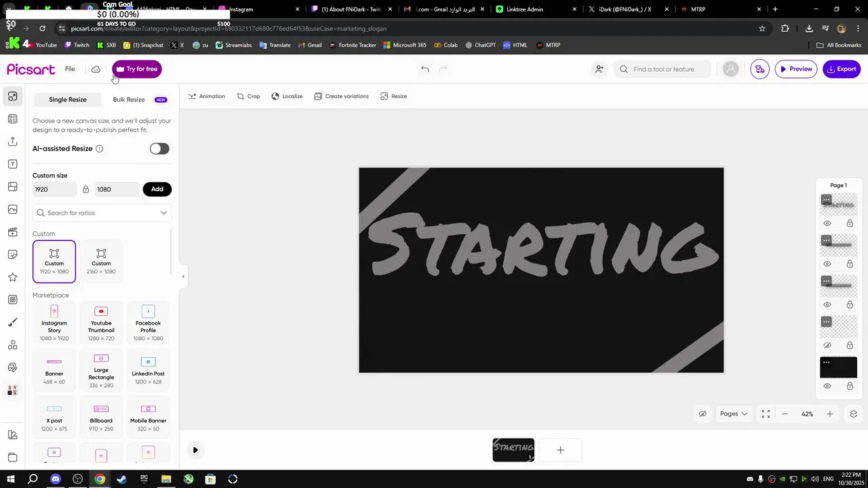Enable the AI-assisted Resize switch
This screenshot has height=488, width=868.
point(159,148)
